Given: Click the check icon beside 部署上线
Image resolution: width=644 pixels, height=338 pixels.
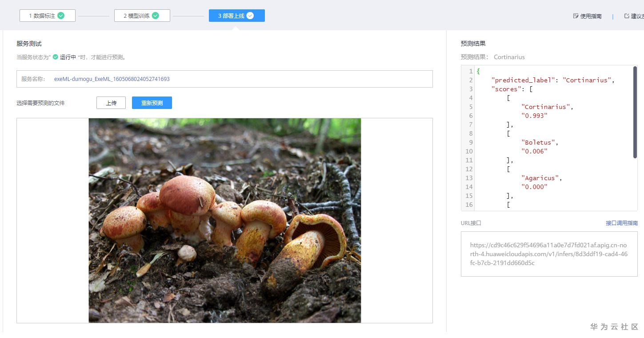Looking at the screenshot, I should click(250, 16).
